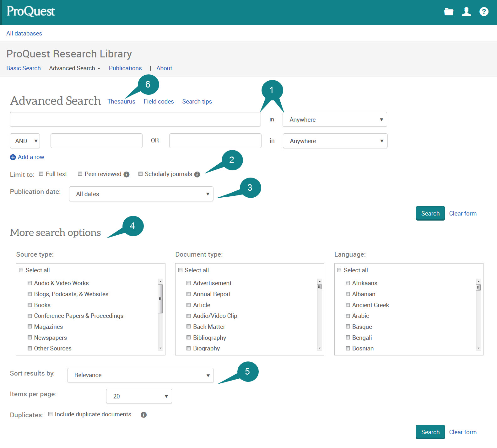Check Annual Report document type
The image size is (497, 448).
coord(189,294)
